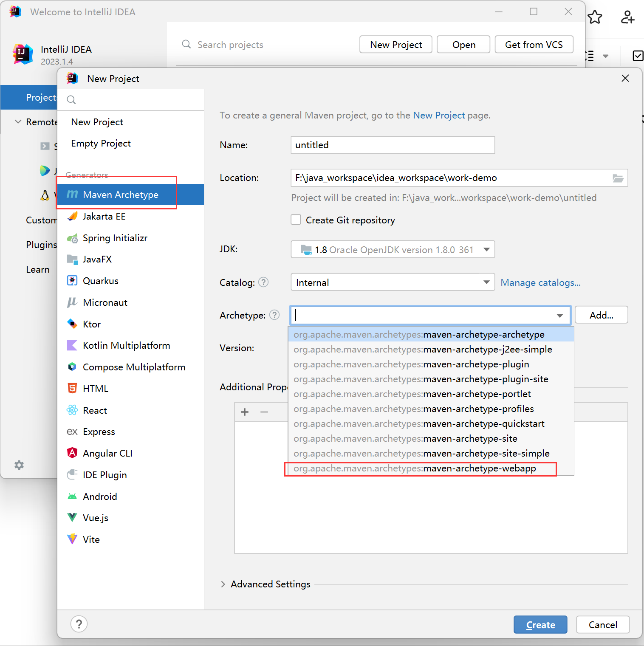The height and width of the screenshot is (646, 644).
Task: Click the IDE Plugin icon
Action: coord(73,475)
